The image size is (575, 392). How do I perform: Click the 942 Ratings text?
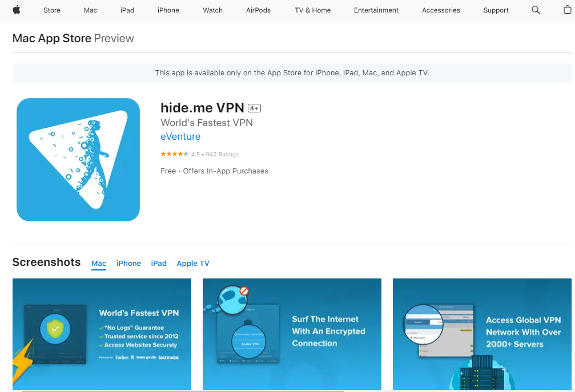[x=222, y=154]
